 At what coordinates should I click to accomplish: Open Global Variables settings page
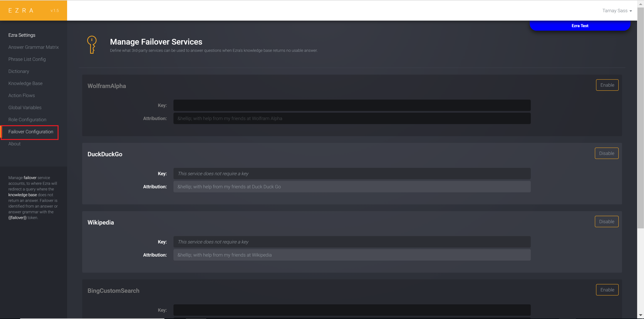[25, 107]
